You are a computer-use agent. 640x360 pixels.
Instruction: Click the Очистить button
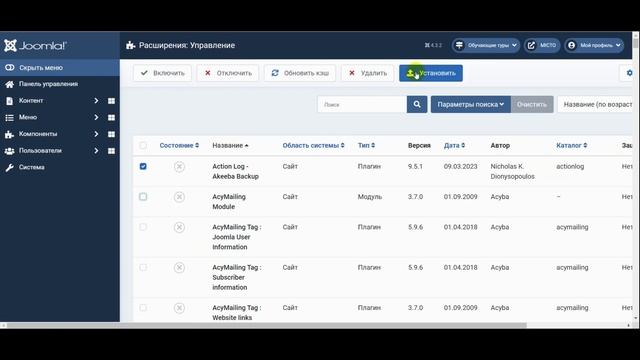click(532, 104)
